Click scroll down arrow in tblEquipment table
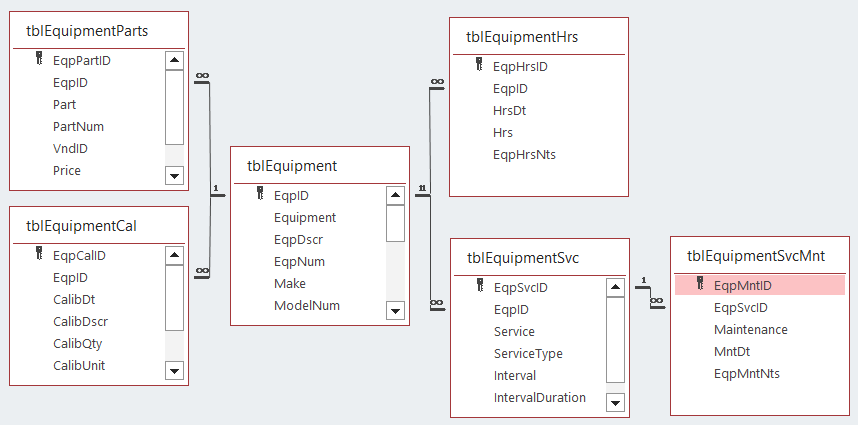The height and width of the screenshot is (425, 858). coord(395,312)
